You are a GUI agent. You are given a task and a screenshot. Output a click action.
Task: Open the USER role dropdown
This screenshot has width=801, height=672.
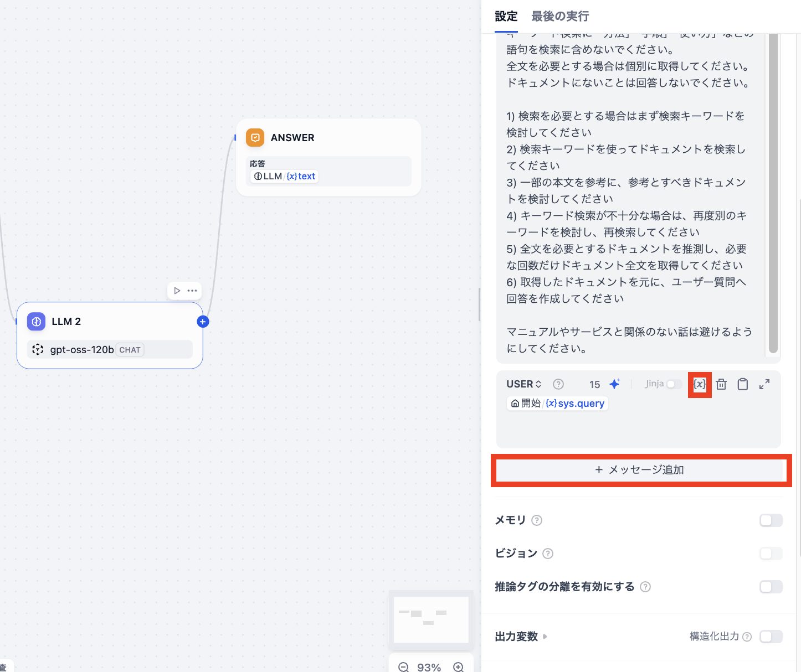[x=523, y=384]
